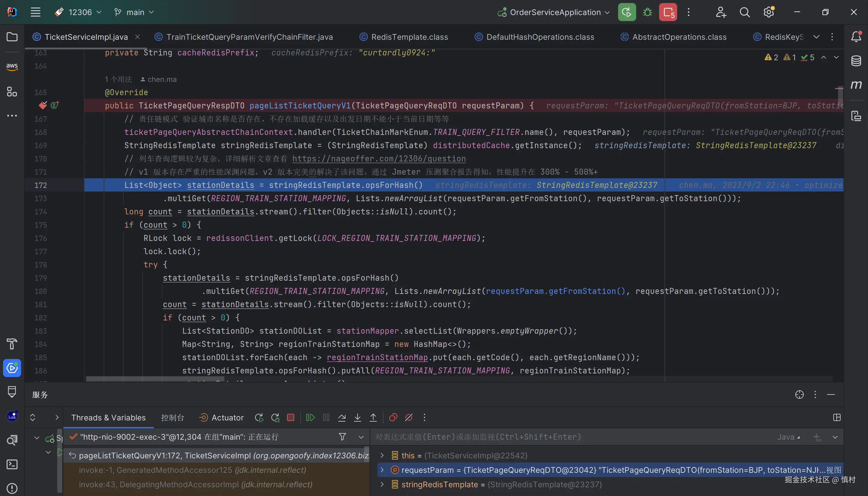Switch to the 控制台 console tab
Viewport: 868px width, 496px height.
[x=172, y=418]
